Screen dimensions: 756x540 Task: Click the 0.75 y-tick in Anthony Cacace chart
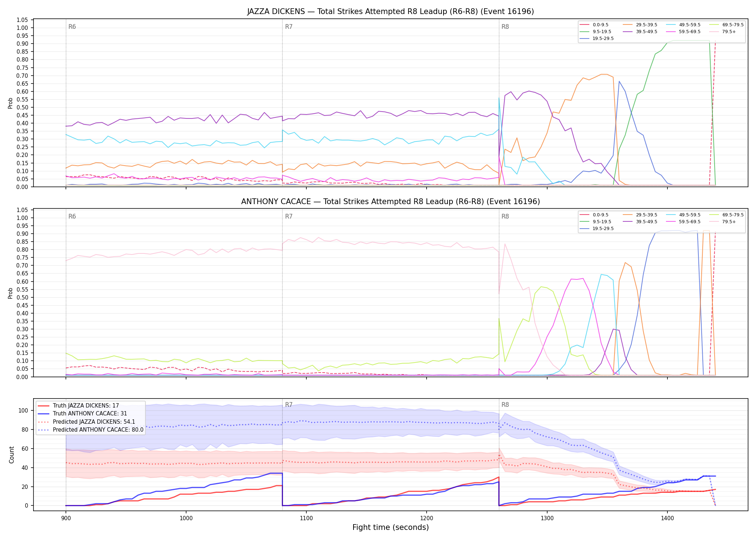pyautogui.click(x=22, y=257)
